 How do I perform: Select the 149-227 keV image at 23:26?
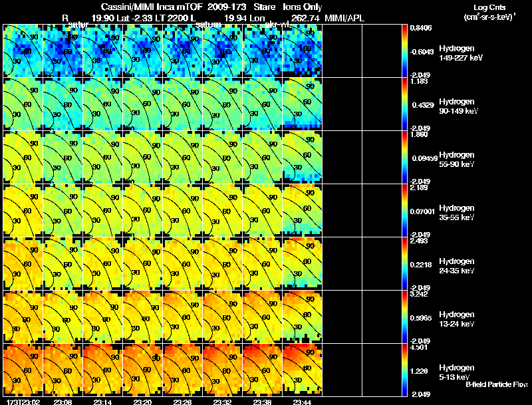coord(182,51)
